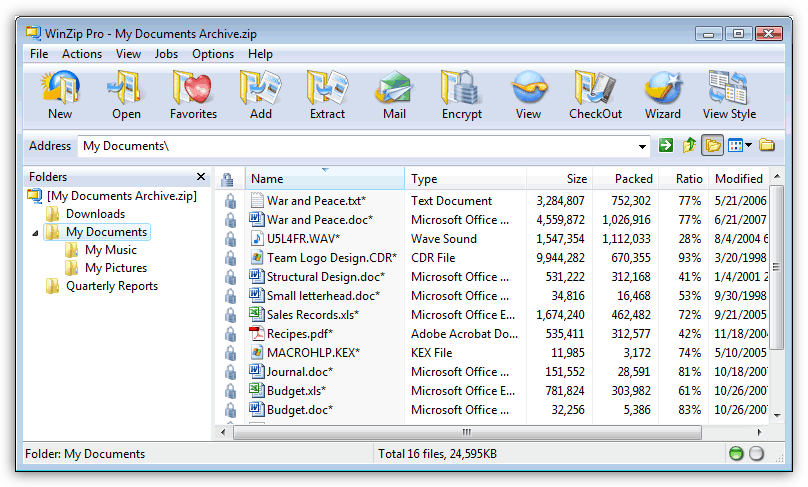Open the View menu
The image size is (808, 487).
pyautogui.click(x=128, y=54)
